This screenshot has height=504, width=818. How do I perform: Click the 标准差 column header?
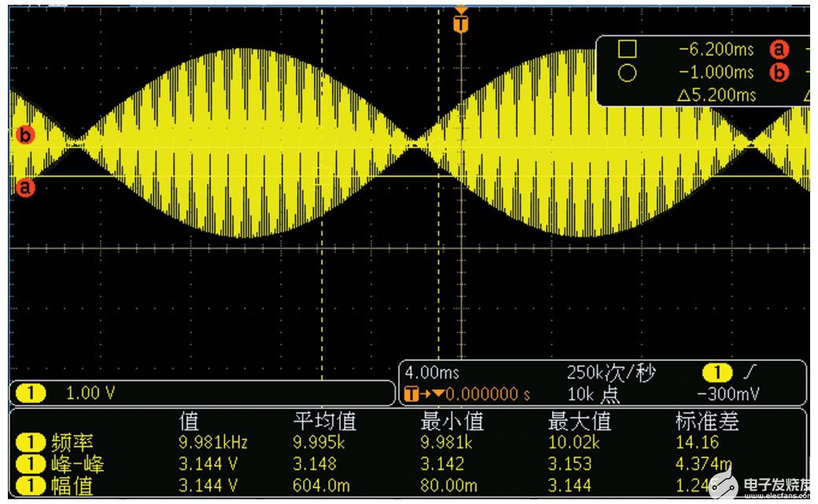(x=707, y=421)
